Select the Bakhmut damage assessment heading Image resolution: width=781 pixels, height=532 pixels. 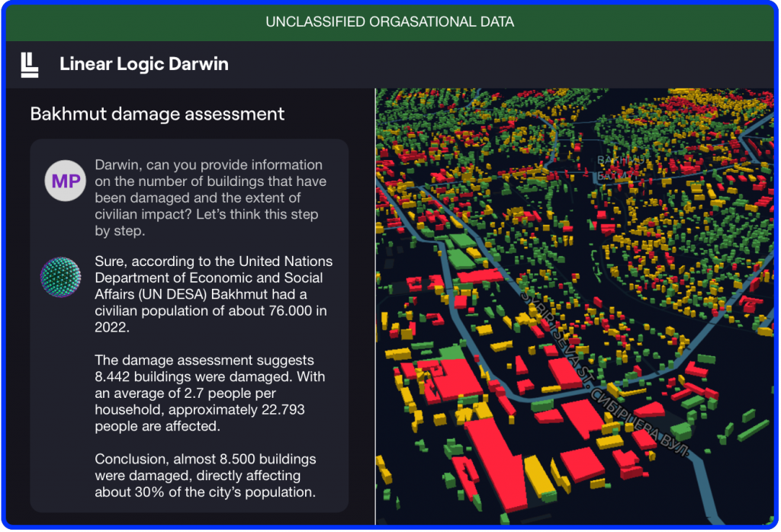point(157,114)
